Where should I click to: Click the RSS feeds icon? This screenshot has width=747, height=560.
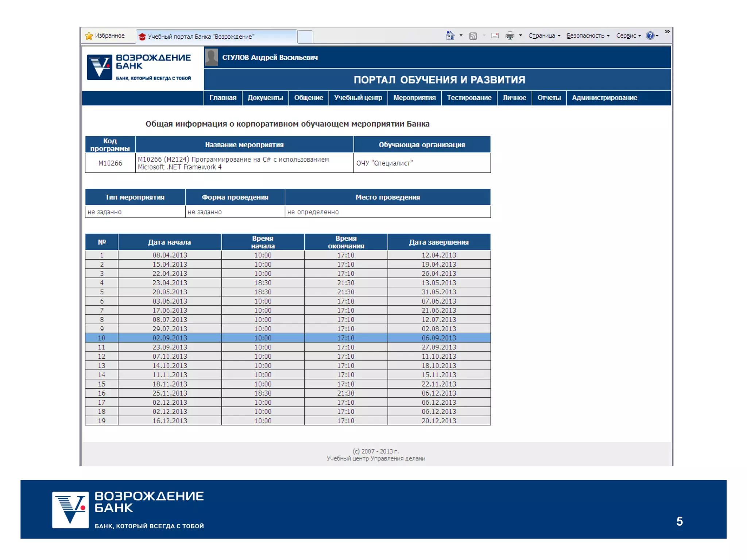point(473,36)
